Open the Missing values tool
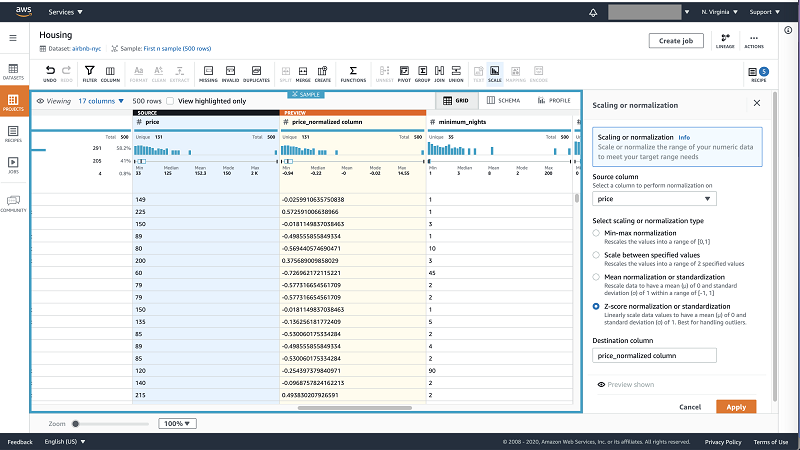 pos(208,73)
